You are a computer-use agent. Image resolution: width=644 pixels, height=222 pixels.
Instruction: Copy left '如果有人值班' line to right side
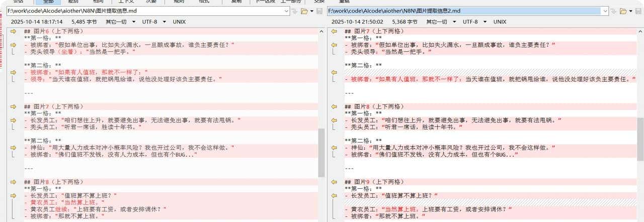(x=14, y=72)
